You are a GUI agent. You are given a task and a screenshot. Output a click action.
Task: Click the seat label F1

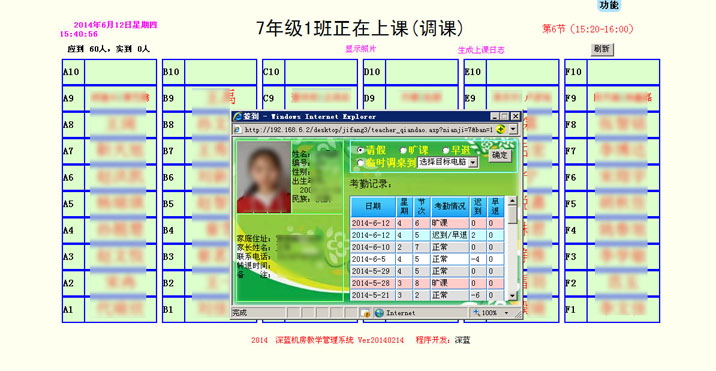[571, 309]
